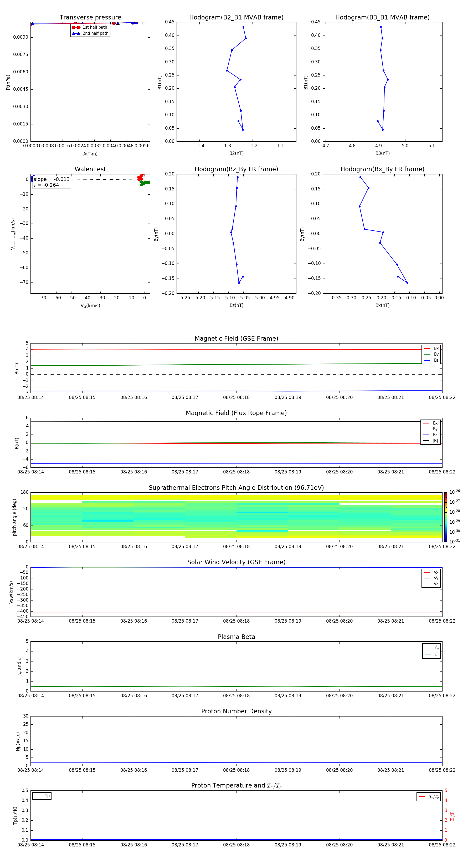The height and width of the screenshot is (868, 473).
Task: Click the pitch angle colorbar
Action: (x=445, y=517)
